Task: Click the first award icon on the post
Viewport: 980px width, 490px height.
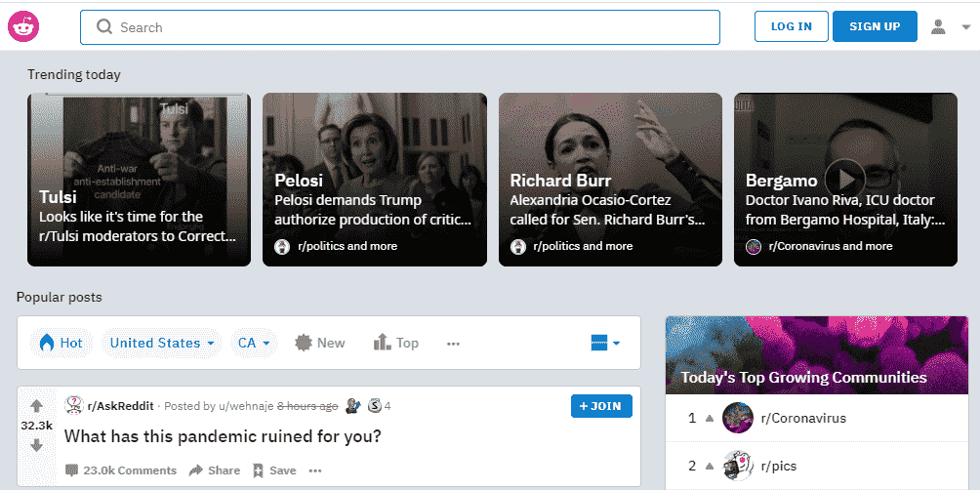Action: tap(353, 406)
